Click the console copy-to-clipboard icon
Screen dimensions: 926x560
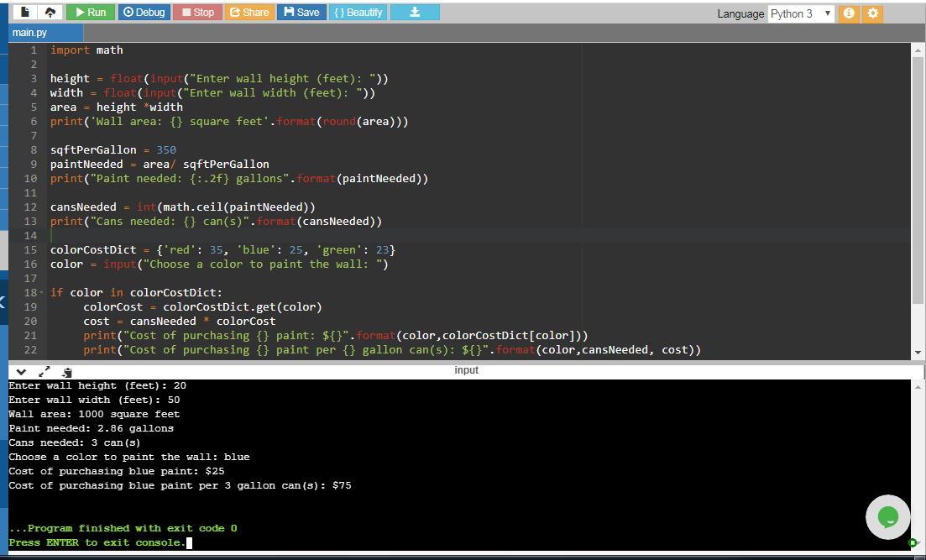click(67, 371)
